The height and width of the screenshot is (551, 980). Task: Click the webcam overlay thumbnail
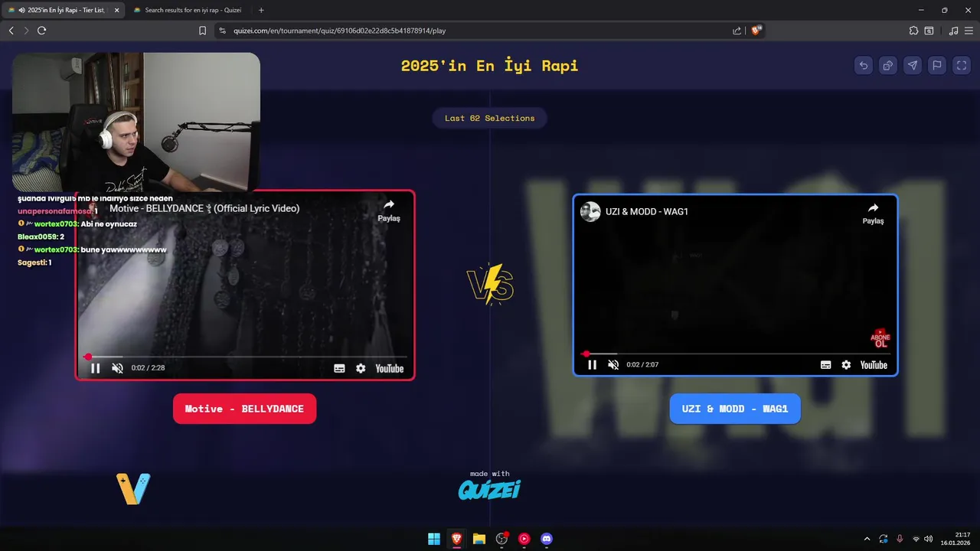pos(136,122)
